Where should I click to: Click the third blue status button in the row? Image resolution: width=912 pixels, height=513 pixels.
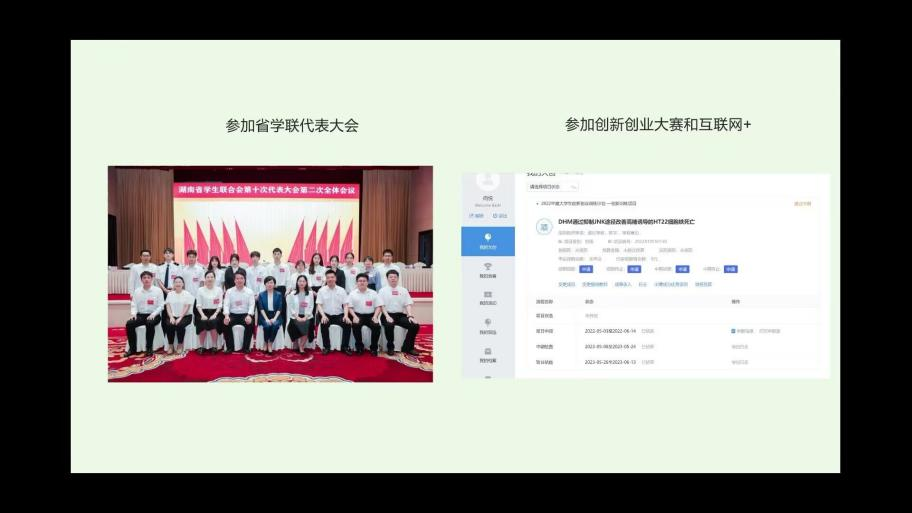pyautogui.click(x=682, y=269)
